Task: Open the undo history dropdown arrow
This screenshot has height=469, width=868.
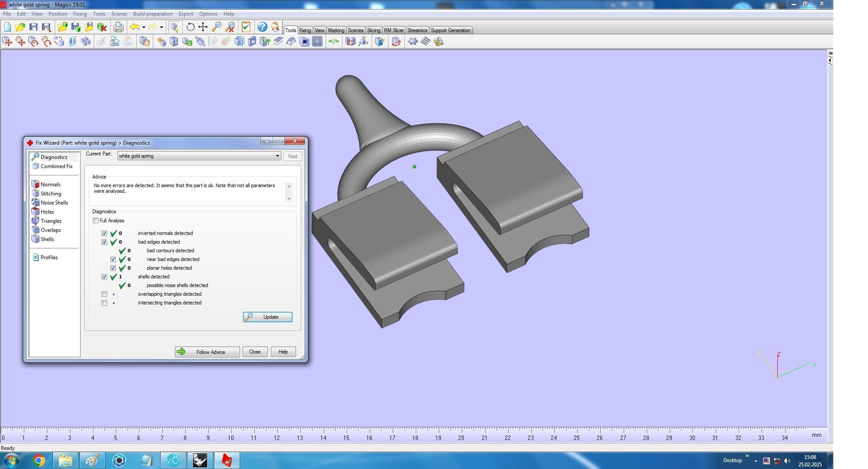Action: (x=144, y=27)
